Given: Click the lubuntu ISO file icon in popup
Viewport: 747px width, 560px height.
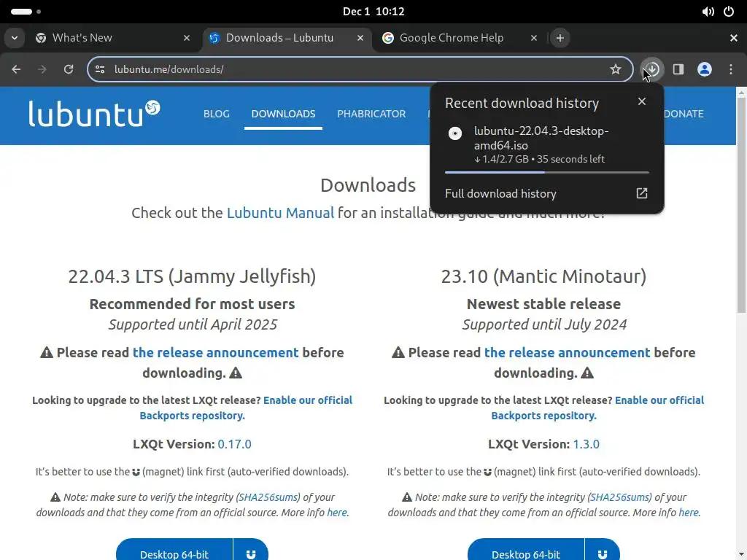Looking at the screenshot, I should click(x=455, y=133).
